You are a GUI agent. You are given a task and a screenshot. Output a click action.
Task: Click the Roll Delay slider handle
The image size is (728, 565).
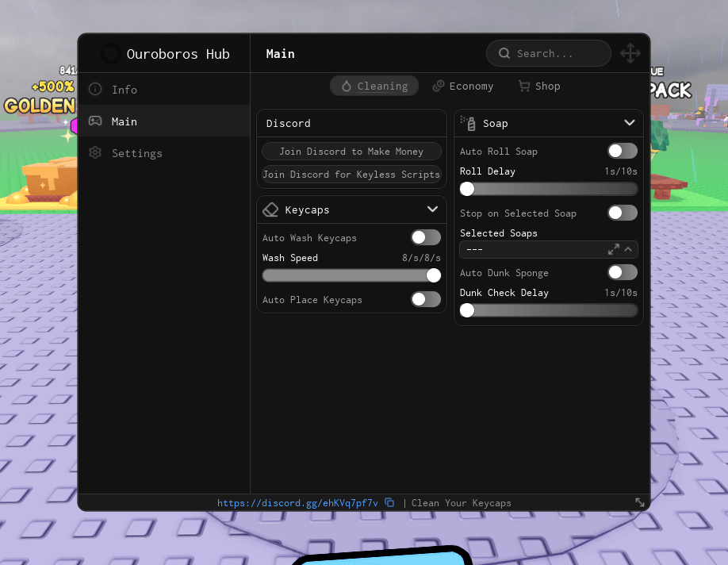click(x=467, y=189)
